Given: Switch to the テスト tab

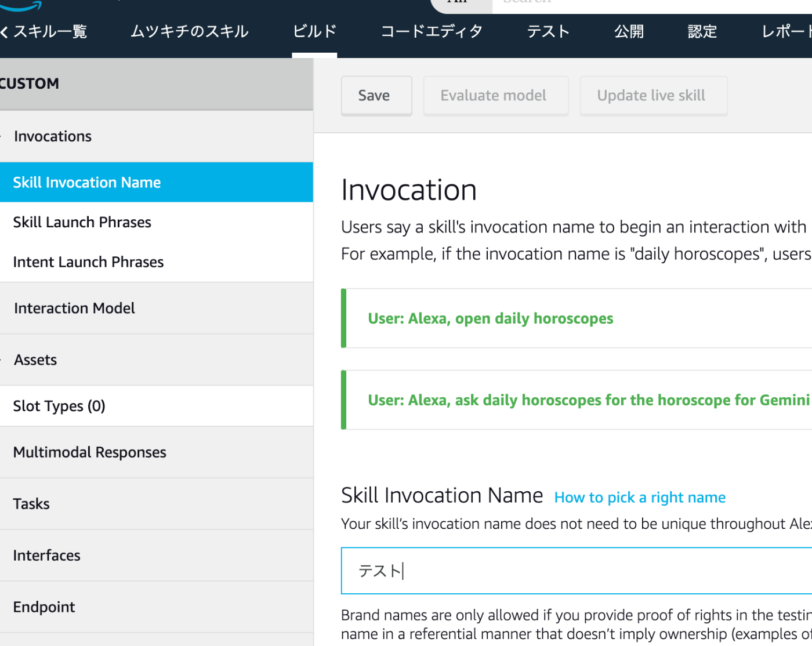Looking at the screenshot, I should coord(548,31).
